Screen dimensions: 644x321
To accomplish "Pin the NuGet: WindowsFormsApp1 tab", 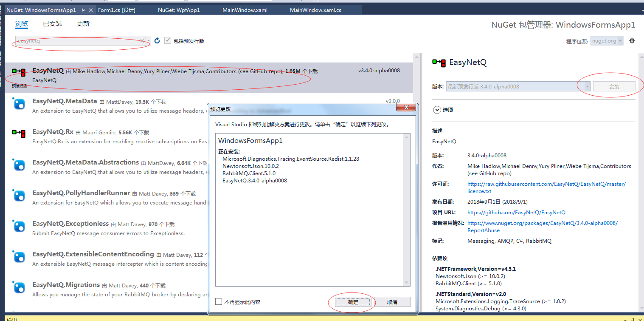I will coord(83,10).
